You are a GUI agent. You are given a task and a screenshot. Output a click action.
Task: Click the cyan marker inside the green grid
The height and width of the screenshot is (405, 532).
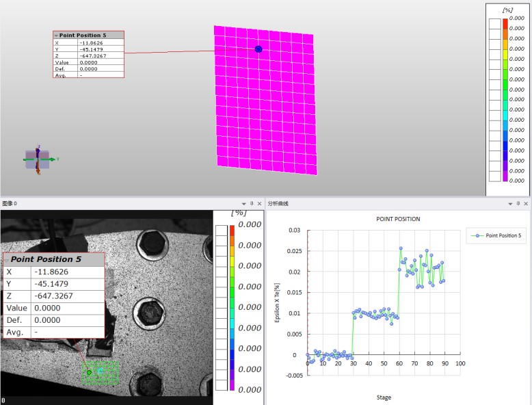point(100,371)
